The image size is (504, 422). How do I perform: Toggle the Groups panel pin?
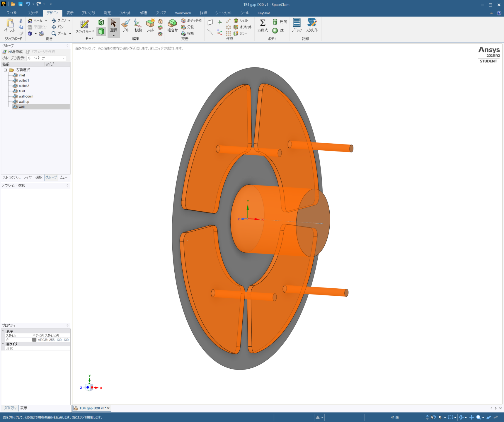tap(67, 46)
